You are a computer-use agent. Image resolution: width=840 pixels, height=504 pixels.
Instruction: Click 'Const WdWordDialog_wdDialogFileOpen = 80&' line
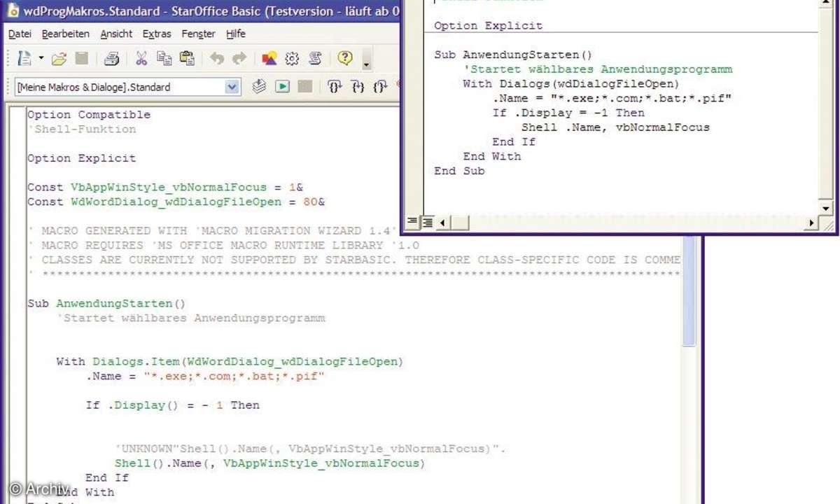(176, 202)
